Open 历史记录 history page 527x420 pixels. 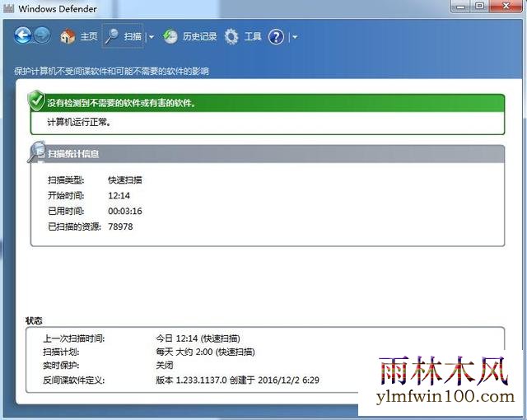point(199,36)
